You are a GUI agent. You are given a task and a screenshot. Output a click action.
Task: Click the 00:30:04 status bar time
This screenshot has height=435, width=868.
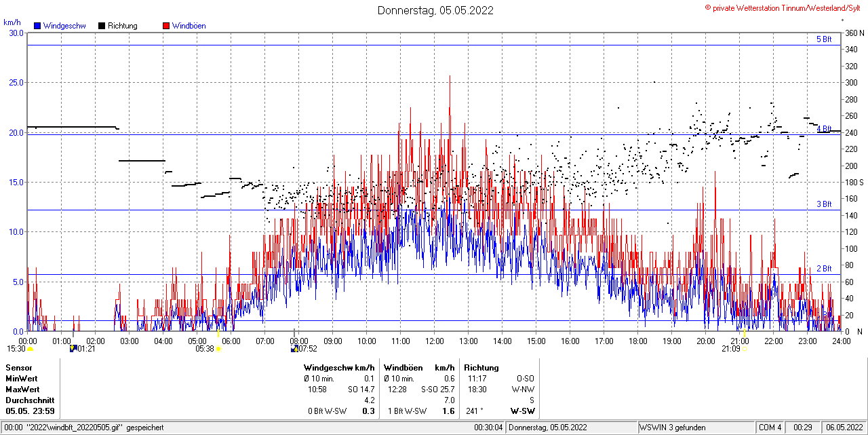coord(488,428)
